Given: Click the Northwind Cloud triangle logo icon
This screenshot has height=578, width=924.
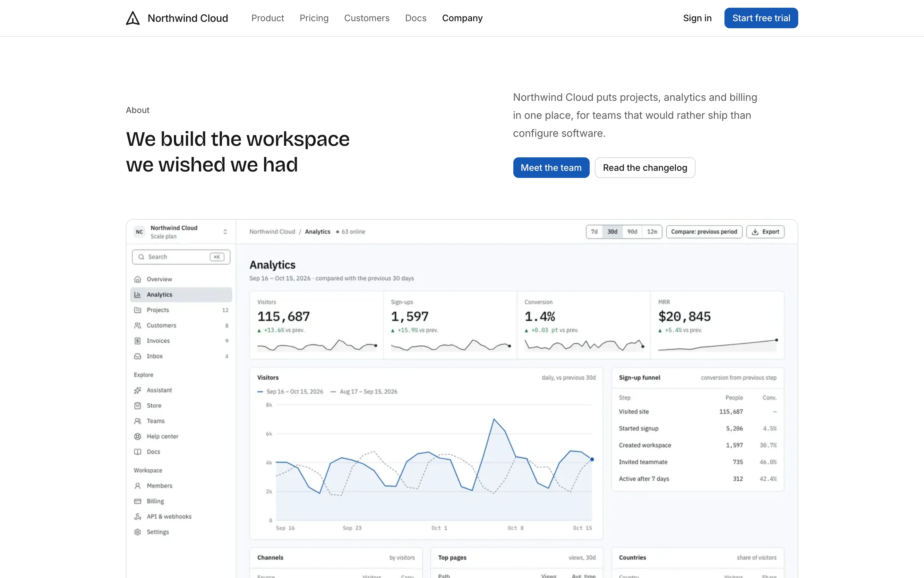Looking at the screenshot, I should click(x=133, y=18).
